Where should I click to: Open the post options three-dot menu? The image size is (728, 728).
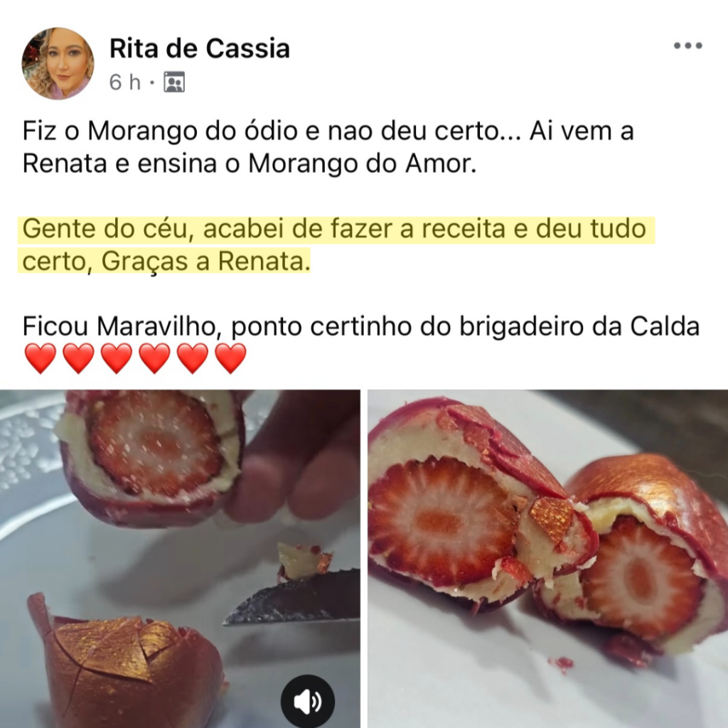coord(688,45)
